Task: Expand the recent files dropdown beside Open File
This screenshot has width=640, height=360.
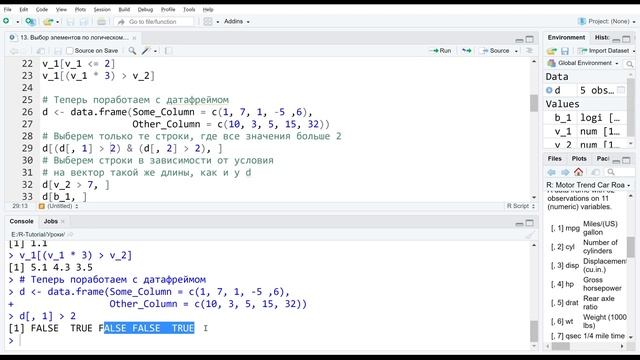Action: click(x=58, y=22)
